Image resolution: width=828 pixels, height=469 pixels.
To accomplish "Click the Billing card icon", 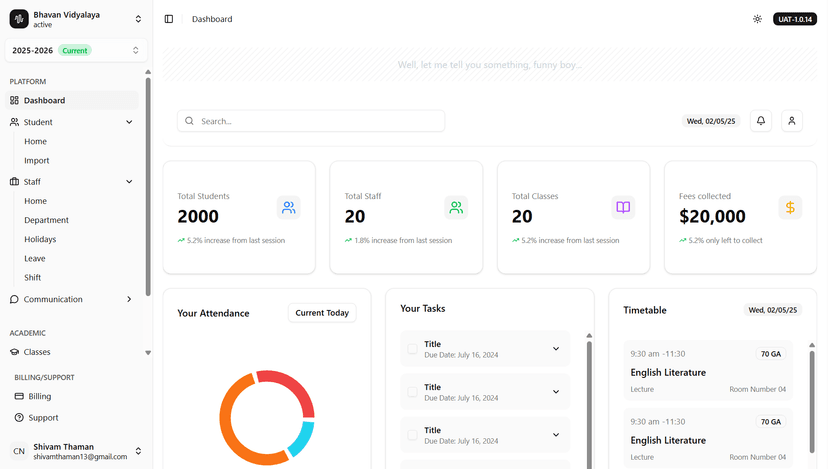I will point(19,396).
